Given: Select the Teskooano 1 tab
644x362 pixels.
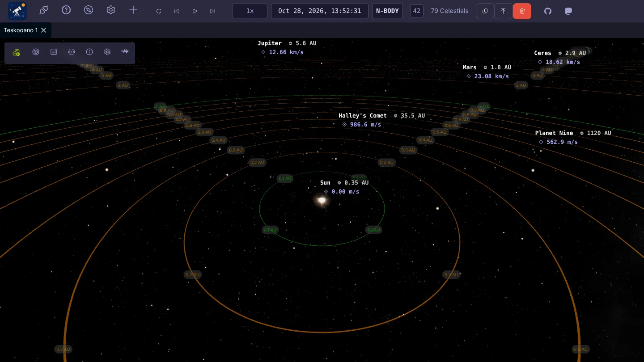Looking at the screenshot, I should [x=21, y=30].
